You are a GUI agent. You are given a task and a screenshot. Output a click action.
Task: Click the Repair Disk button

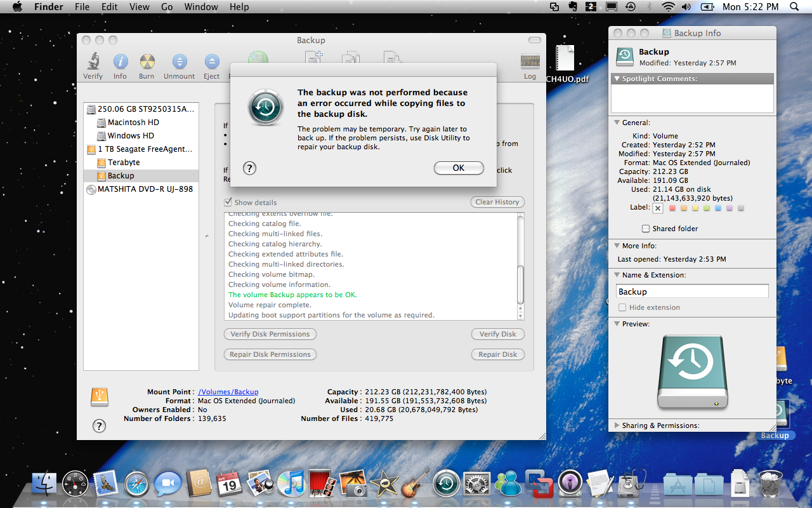pos(498,354)
